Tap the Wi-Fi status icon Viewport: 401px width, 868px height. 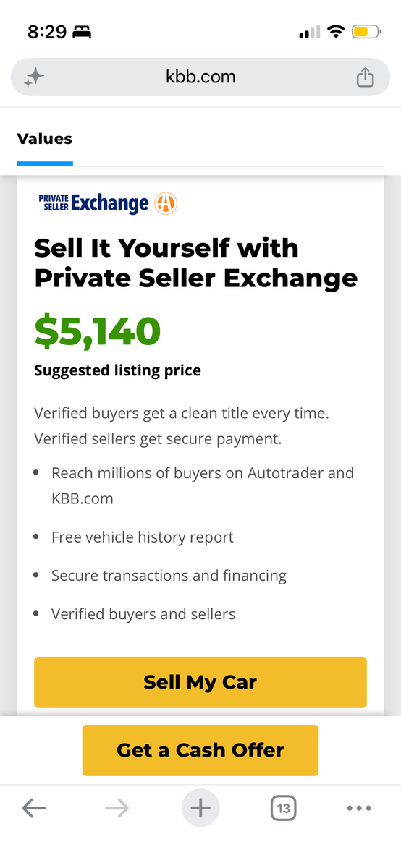(x=335, y=32)
